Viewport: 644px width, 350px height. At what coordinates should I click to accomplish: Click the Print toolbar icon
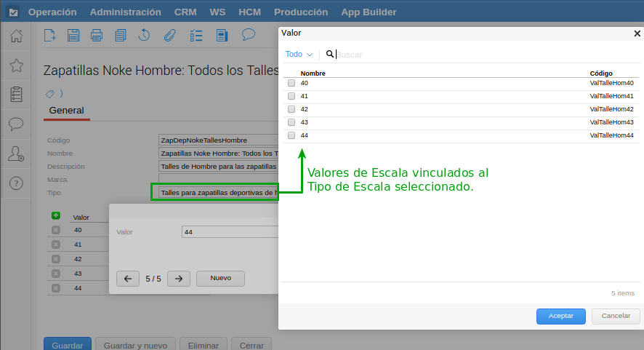tap(97, 35)
